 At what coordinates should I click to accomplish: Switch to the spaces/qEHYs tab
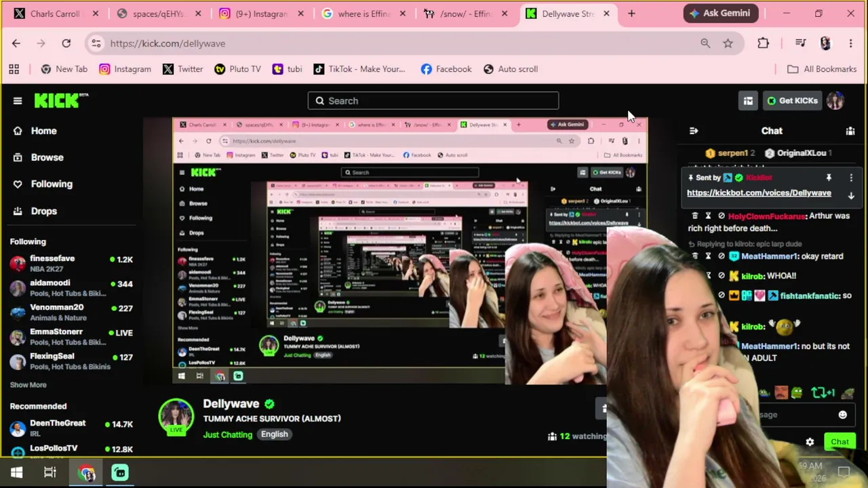click(x=159, y=14)
